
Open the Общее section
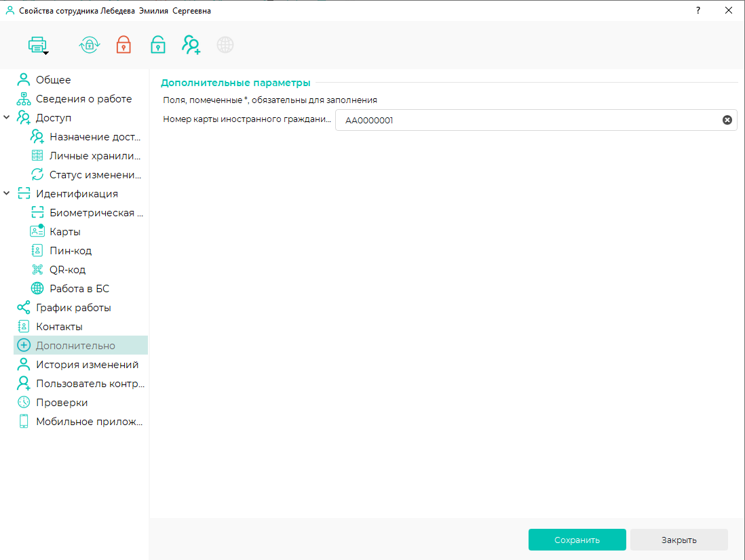coord(53,80)
